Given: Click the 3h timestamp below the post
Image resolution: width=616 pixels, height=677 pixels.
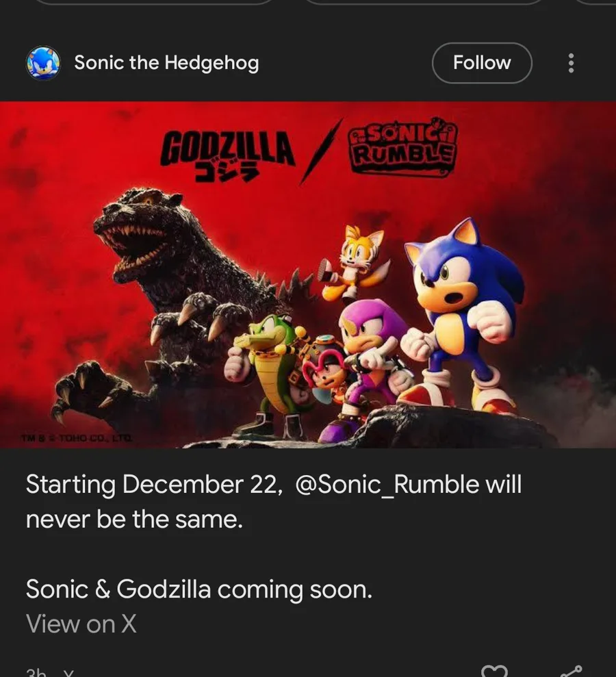Looking at the screenshot, I should pos(36,674).
